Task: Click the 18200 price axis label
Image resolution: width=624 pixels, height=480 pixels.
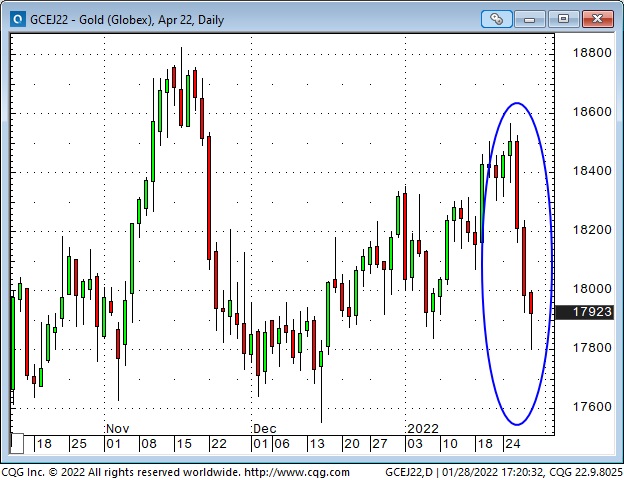Action: pos(592,230)
